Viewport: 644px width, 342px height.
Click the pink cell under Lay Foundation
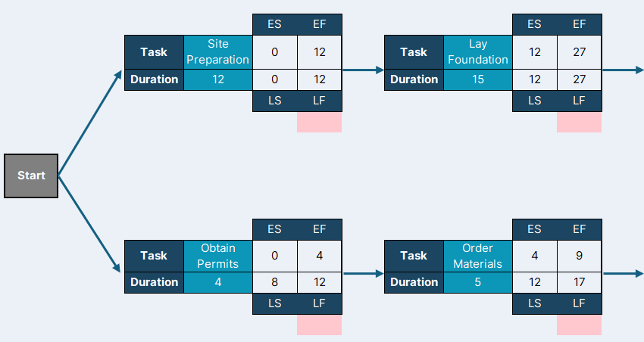tap(579, 123)
